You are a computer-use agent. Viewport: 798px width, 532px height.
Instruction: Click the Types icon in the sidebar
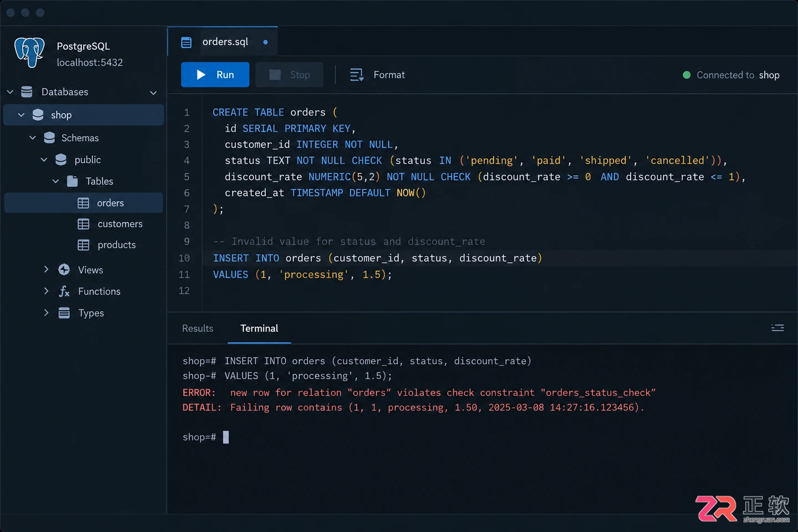click(x=64, y=313)
